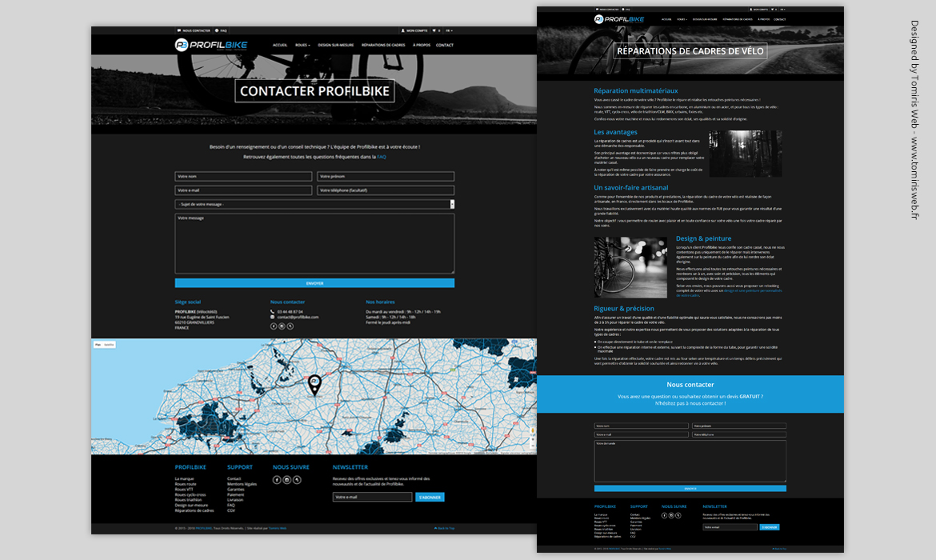The height and width of the screenshot is (560, 936).
Task: Open CONTACT in the repairs page navigation
Action: point(780,19)
